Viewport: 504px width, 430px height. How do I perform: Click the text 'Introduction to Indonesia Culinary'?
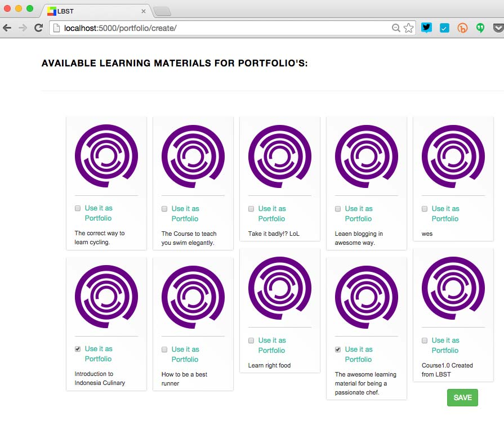tap(100, 379)
